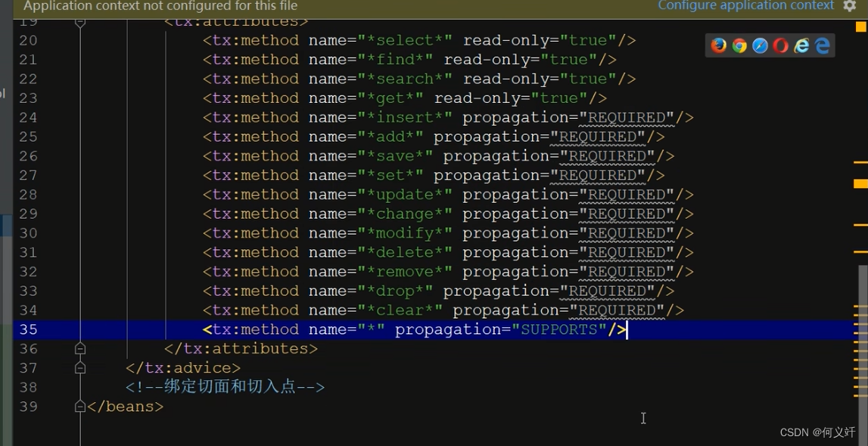Open in Internet Explorer browser icon
Image resolution: width=868 pixels, height=446 pixels.
coord(801,45)
